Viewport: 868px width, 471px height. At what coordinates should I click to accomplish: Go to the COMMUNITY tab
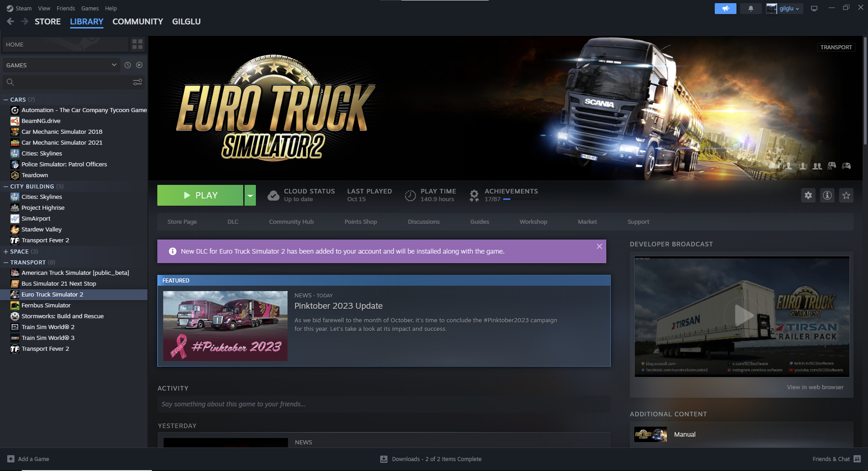137,22
